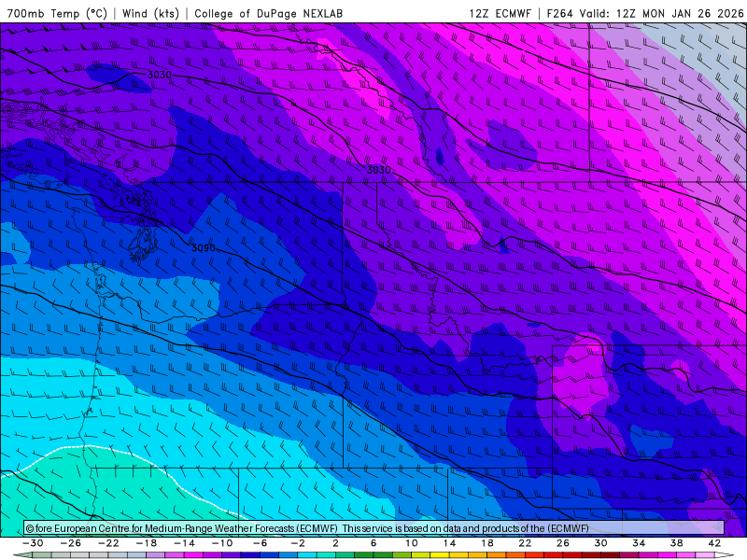Select the 10 colorbar tick label
The image size is (747, 560).
pos(411,543)
